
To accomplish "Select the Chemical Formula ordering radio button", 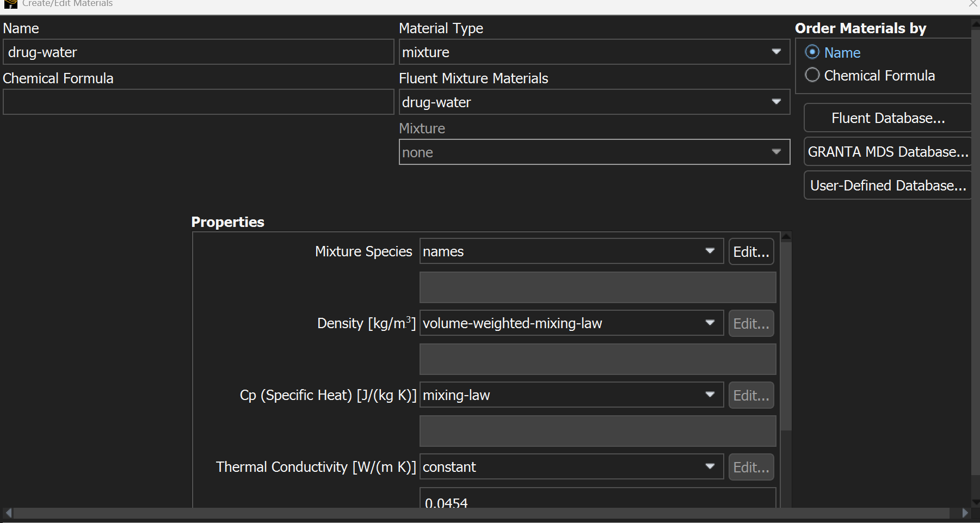I will (x=812, y=75).
